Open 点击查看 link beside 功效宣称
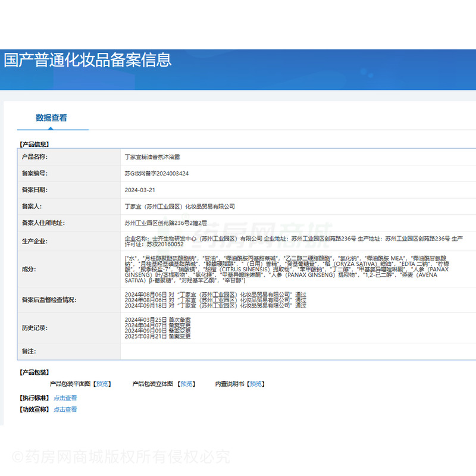The image size is (476, 476). pyautogui.click(x=65, y=409)
